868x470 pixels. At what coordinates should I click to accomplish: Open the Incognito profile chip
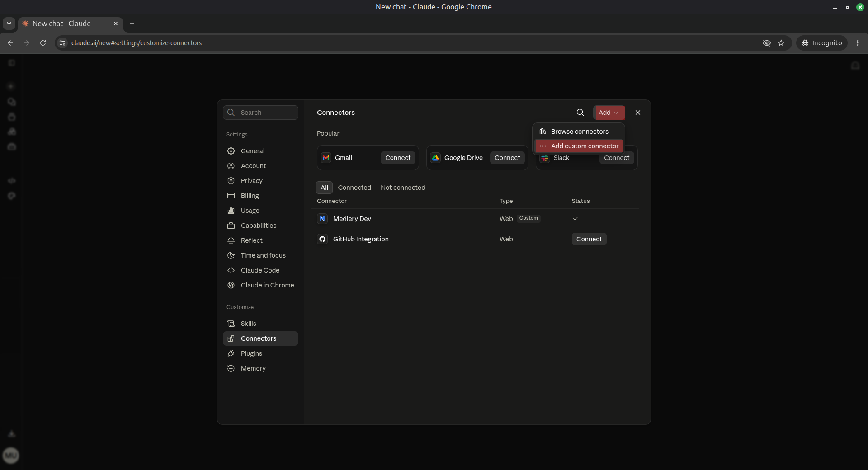pos(821,43)
